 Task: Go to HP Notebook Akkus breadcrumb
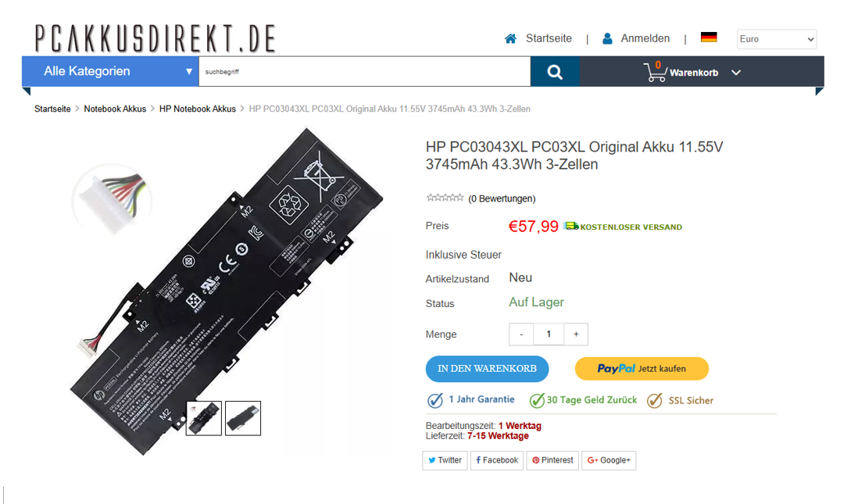[198, 109]
